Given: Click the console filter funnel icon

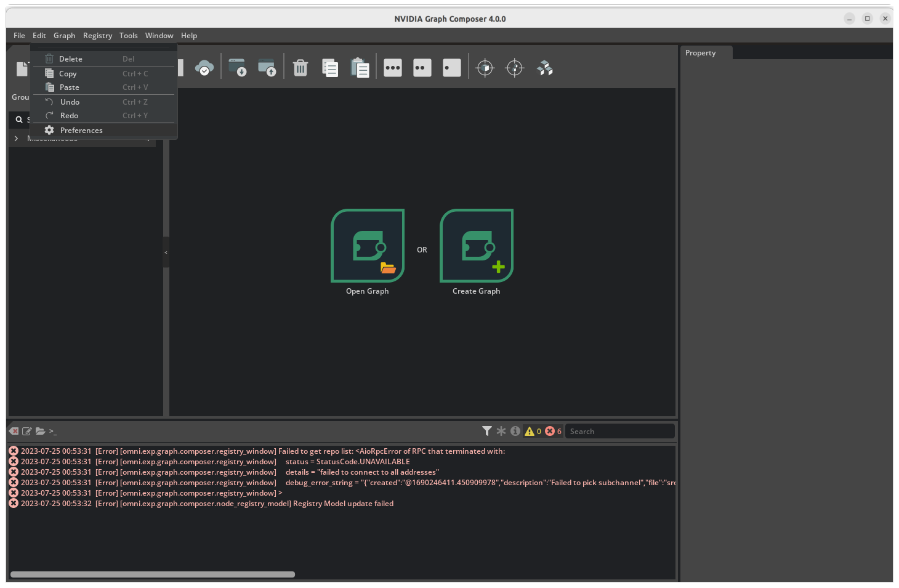Looking at the screenshot, I should pyautogui.click(x=487, y=431).
